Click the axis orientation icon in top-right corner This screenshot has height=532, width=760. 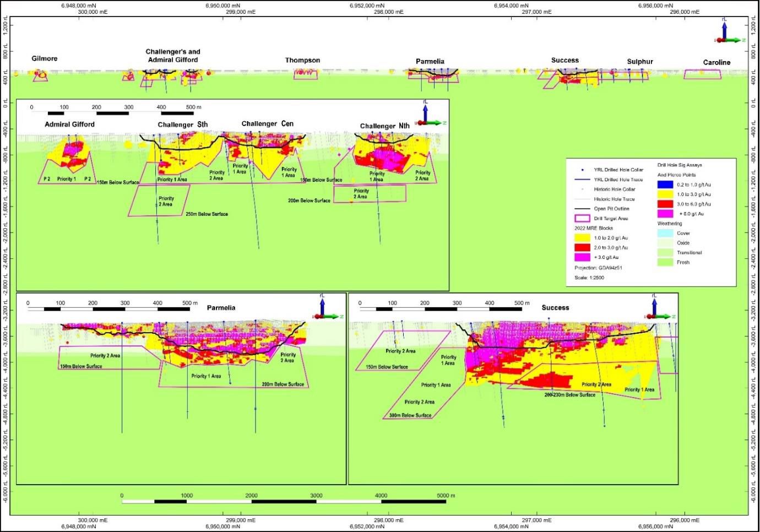coord(726,32)
